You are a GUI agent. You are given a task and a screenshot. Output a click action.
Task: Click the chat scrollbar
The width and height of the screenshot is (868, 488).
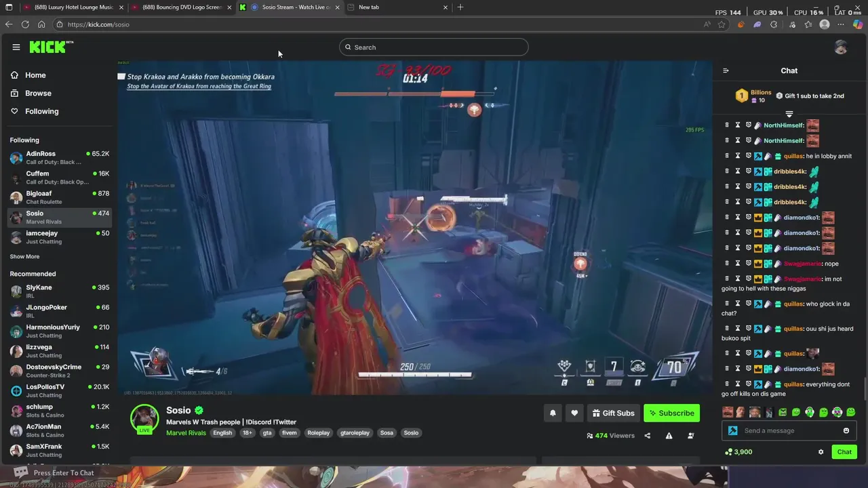point(865,390)
